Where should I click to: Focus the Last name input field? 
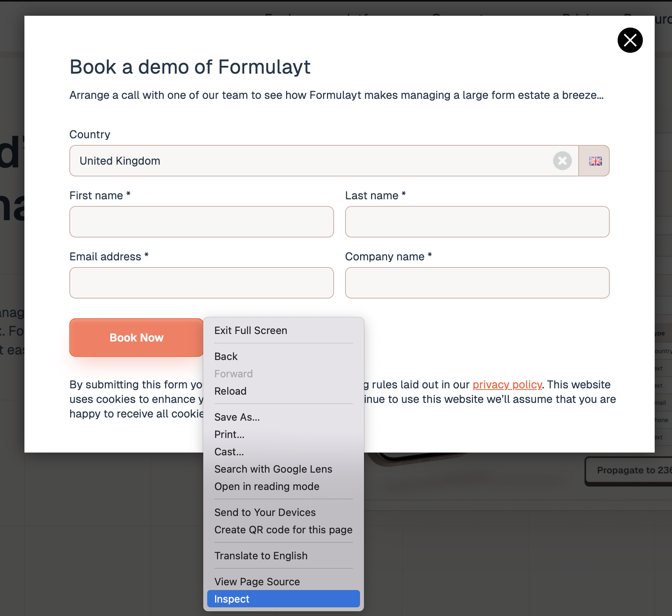pos(477,222)
